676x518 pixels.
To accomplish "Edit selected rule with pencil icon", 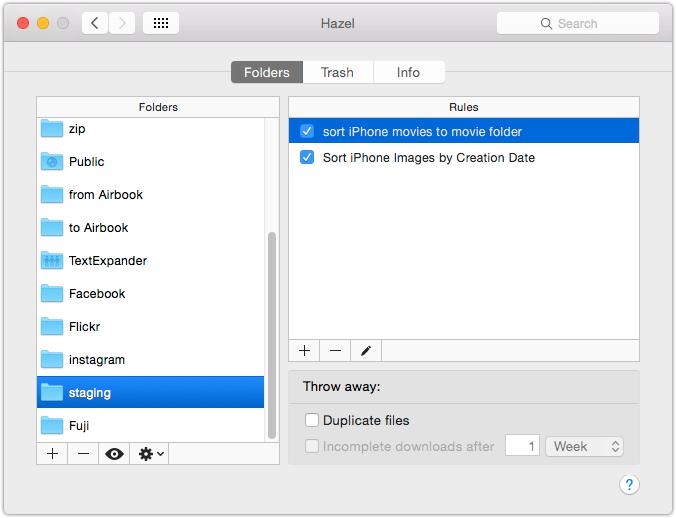I will pyautogui.click(x=366, y=351).
